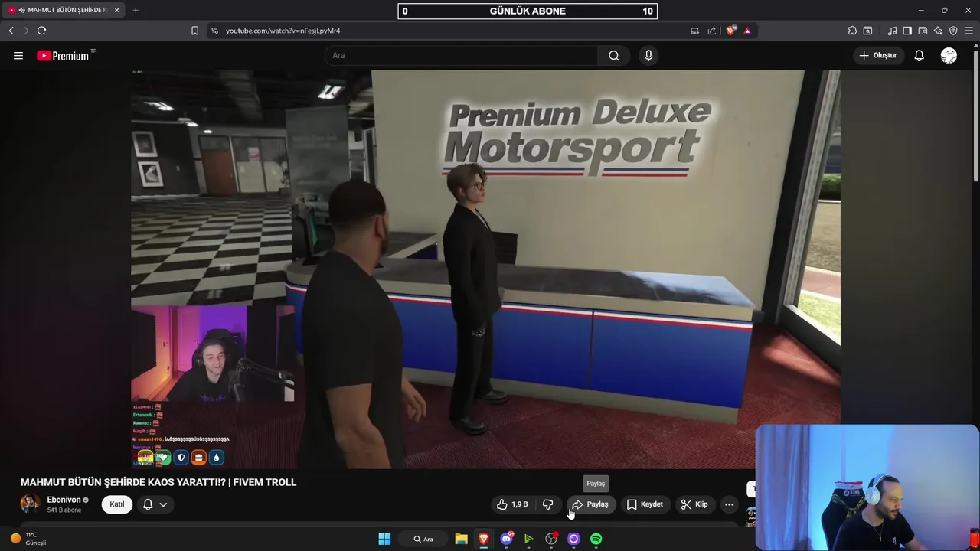Open Brave Shields lion icon
The height and width of the screenshot is (551, 980).
731,31
